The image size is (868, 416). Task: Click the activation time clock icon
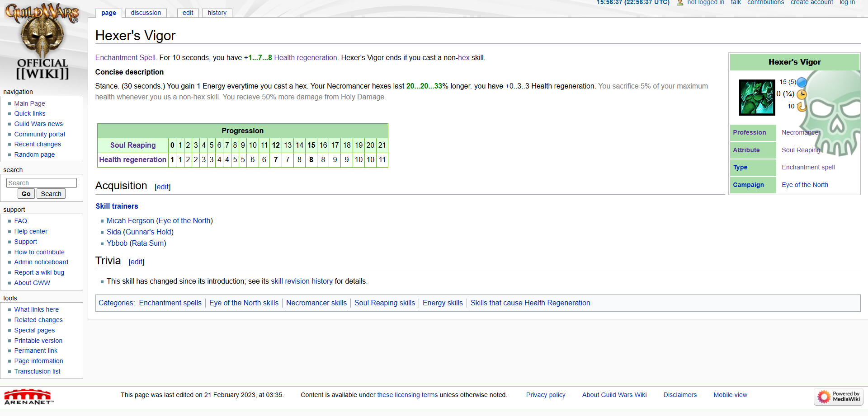[x=802, y=94]
